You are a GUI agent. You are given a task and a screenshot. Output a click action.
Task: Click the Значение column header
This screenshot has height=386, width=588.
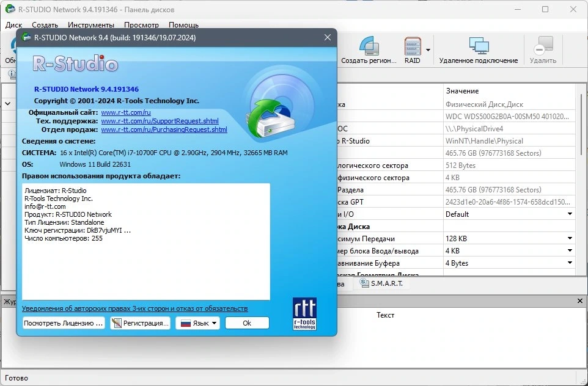[462, 91]
